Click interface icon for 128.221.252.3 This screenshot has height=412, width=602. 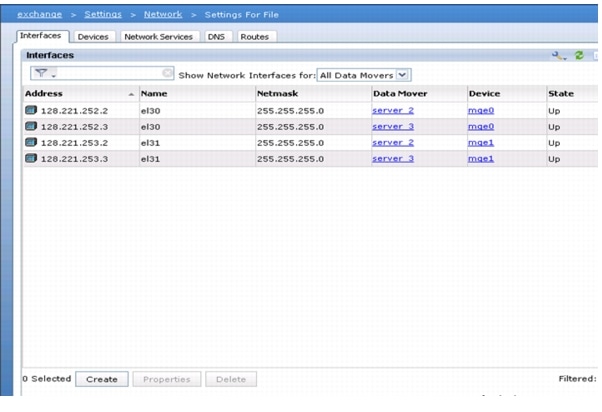click(x=31, y=127)
